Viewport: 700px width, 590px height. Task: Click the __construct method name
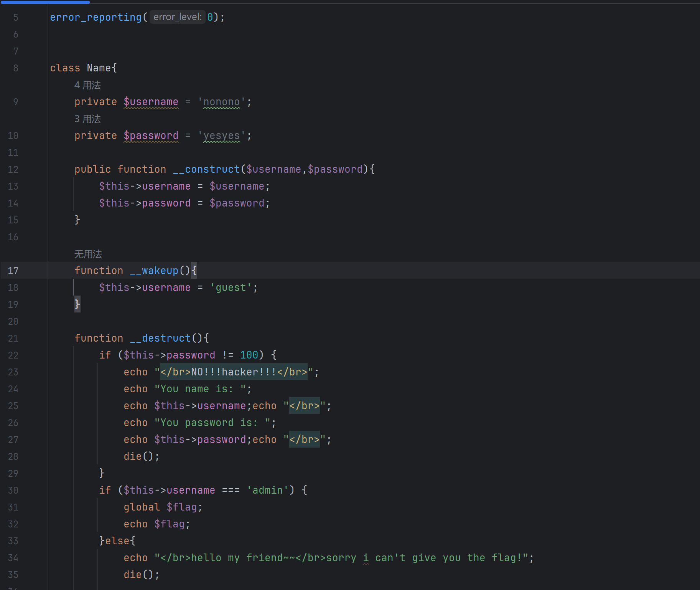[206, 170]
